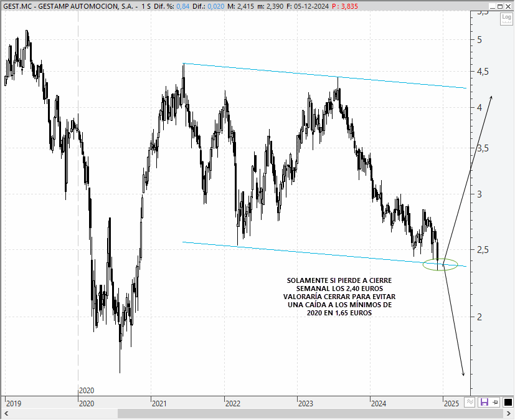Click the Dif. value 0,020
The image size is (515, 420).
tap(216, 6)
